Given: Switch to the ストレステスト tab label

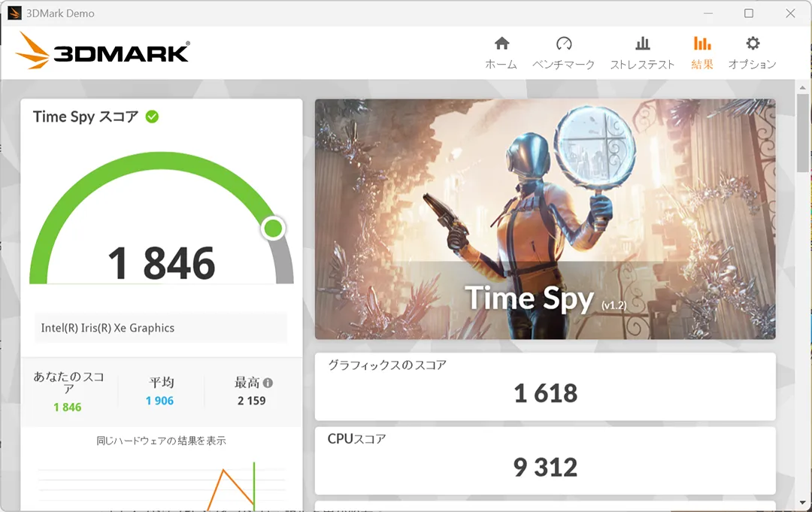Looking at the screenshot, I should 642,64.
